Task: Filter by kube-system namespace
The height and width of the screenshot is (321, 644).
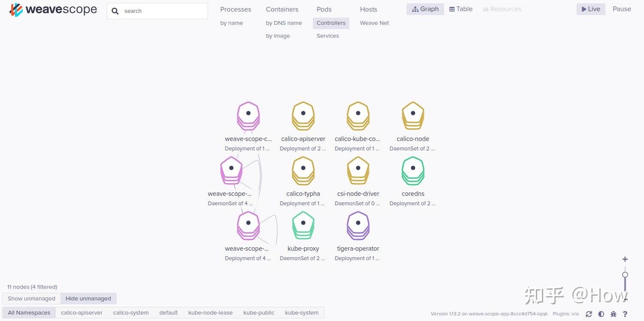Action: click(302, 312)
